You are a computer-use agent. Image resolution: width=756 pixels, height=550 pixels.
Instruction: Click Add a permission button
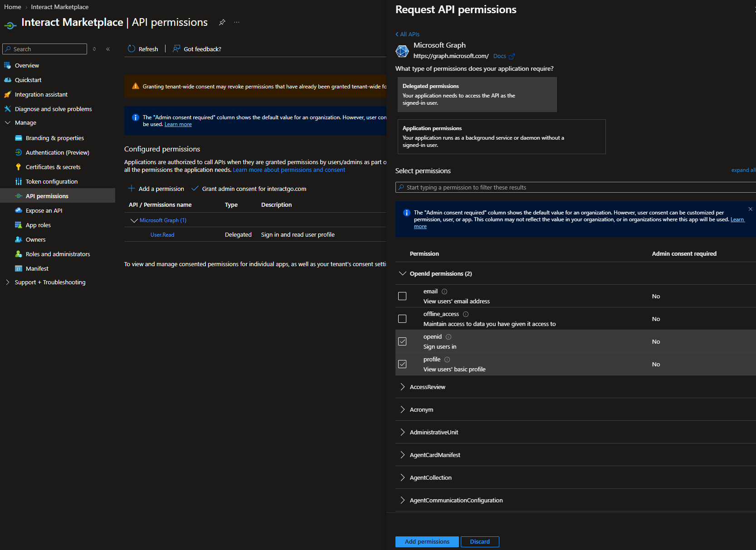[156, 189]
